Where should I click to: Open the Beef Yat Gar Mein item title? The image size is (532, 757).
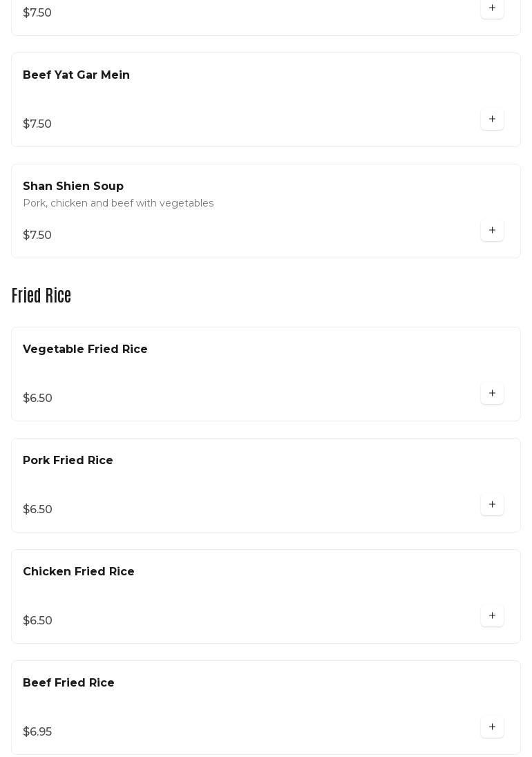(x=76, y=75)
